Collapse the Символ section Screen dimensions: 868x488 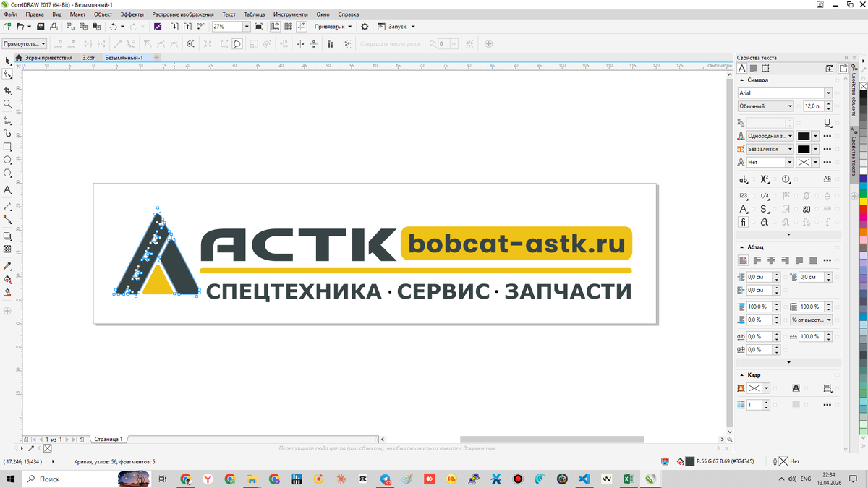click(741, 80)
